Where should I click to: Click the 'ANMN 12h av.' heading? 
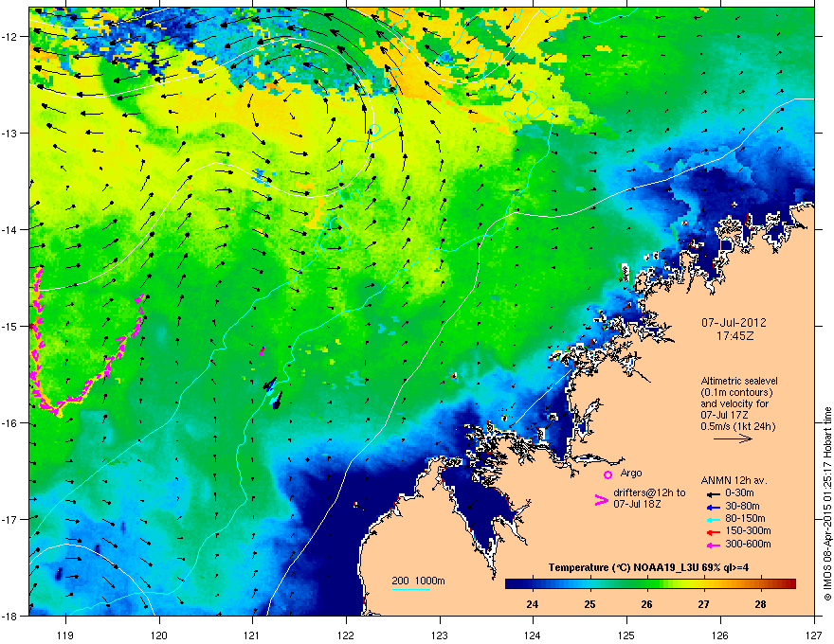[734, 481]
